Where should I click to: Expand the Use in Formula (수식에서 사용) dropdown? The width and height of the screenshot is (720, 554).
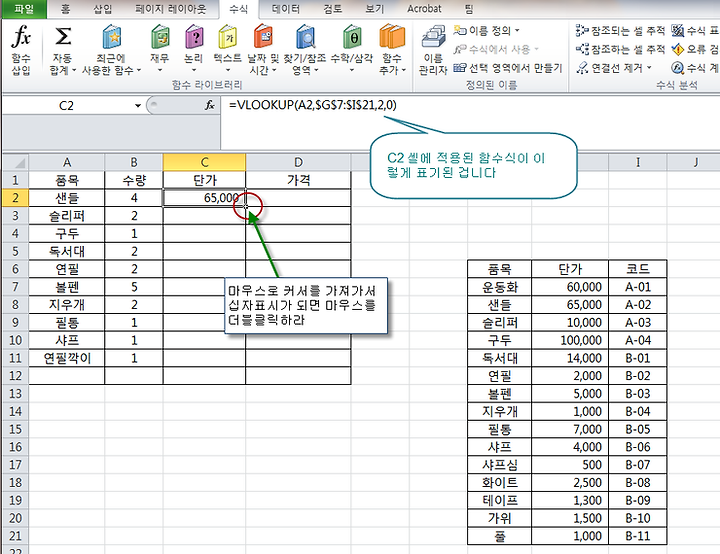(536, 49)
